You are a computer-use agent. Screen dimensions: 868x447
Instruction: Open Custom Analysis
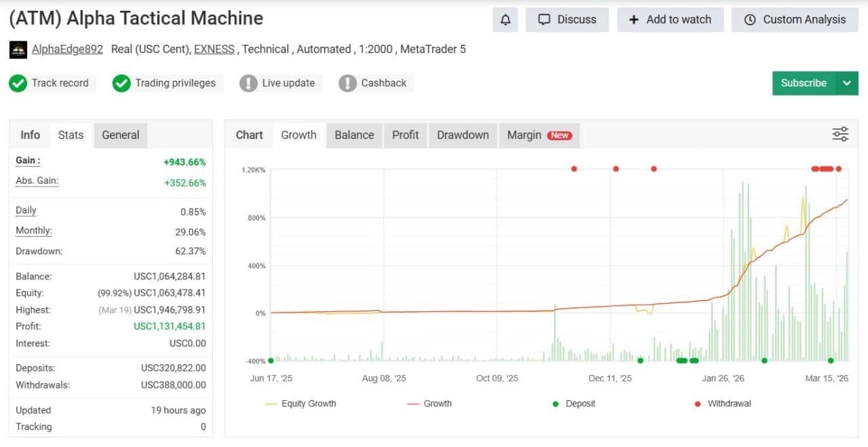pos(795,20)
